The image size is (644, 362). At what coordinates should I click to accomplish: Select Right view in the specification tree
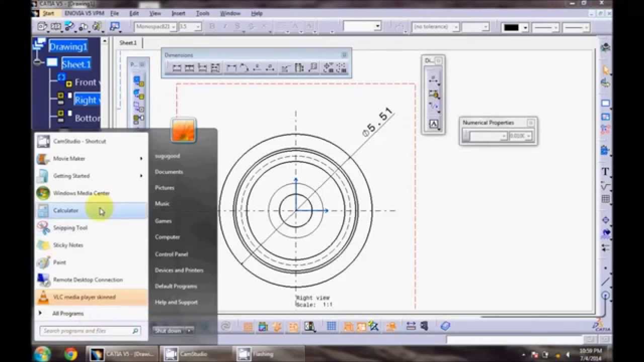point(87,100)
